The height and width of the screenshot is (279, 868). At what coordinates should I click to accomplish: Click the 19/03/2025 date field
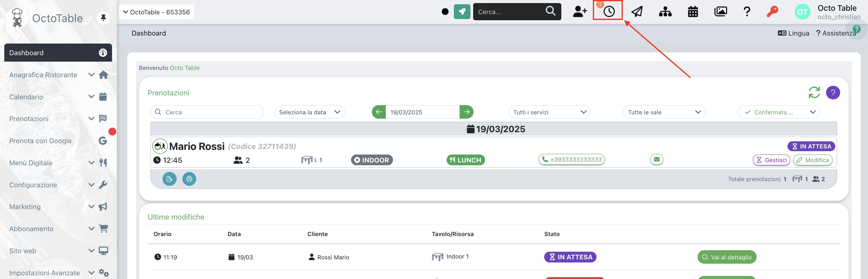tap(423, 112)
